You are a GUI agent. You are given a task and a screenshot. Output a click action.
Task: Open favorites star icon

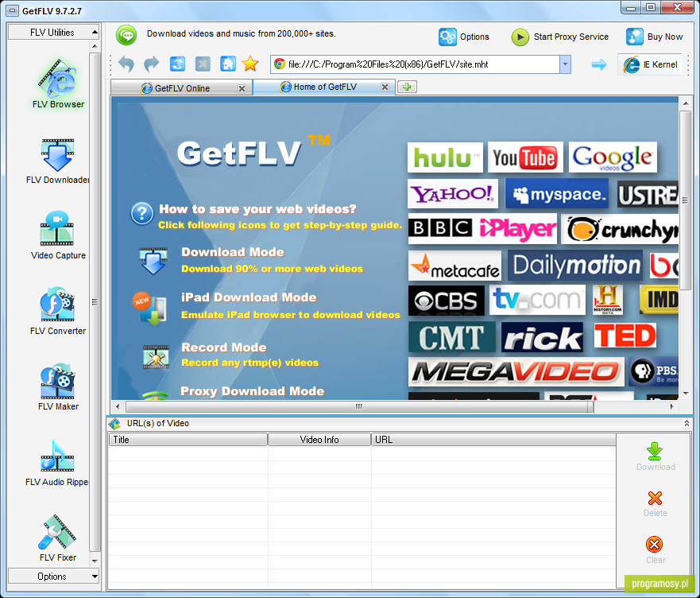(250, 64)
